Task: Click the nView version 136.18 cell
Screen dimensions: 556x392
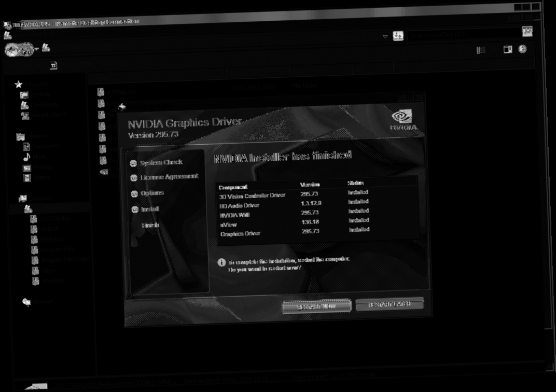Action: 310,222
